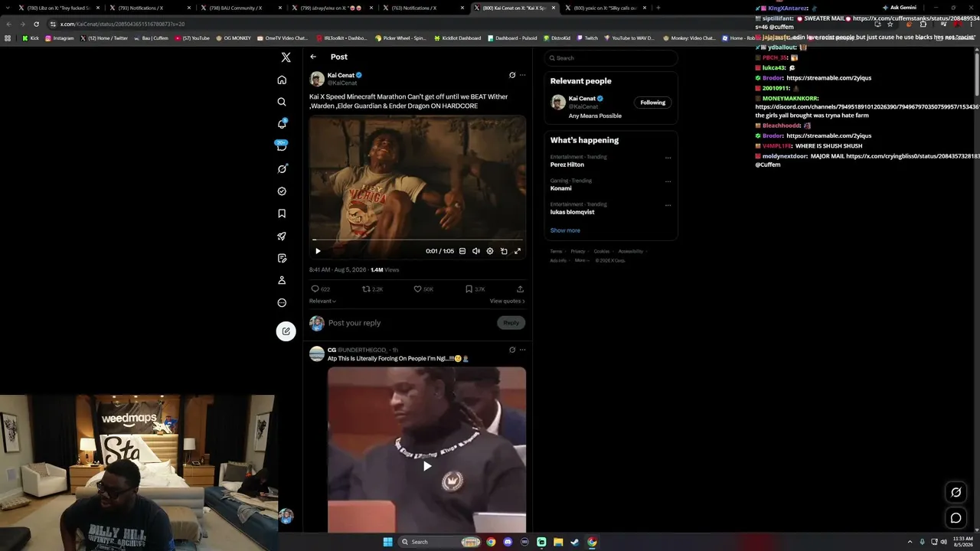Screen dimensions: 980x551
Task: Open more menu on CG's reply
Action: (523, 350)
